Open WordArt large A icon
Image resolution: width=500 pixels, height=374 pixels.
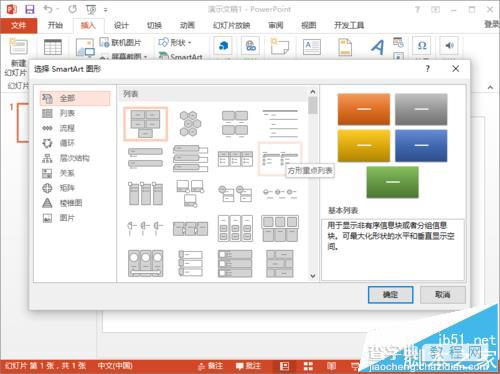pos(377,47)
